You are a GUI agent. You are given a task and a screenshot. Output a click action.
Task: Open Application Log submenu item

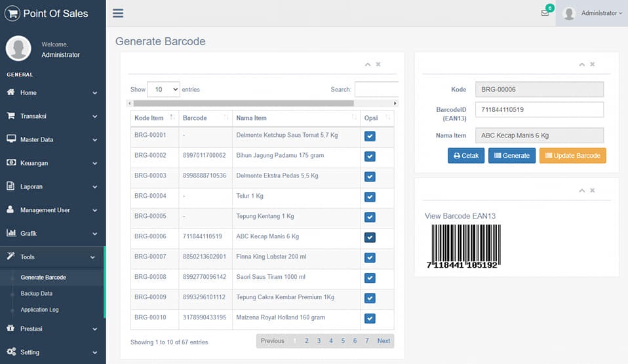coord(39,310)
